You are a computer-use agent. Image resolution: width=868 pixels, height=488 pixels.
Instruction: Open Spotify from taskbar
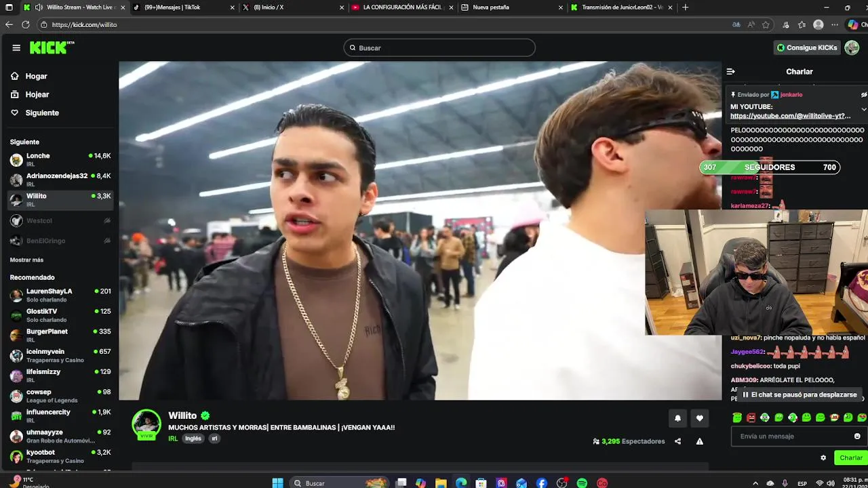point(582,483)
